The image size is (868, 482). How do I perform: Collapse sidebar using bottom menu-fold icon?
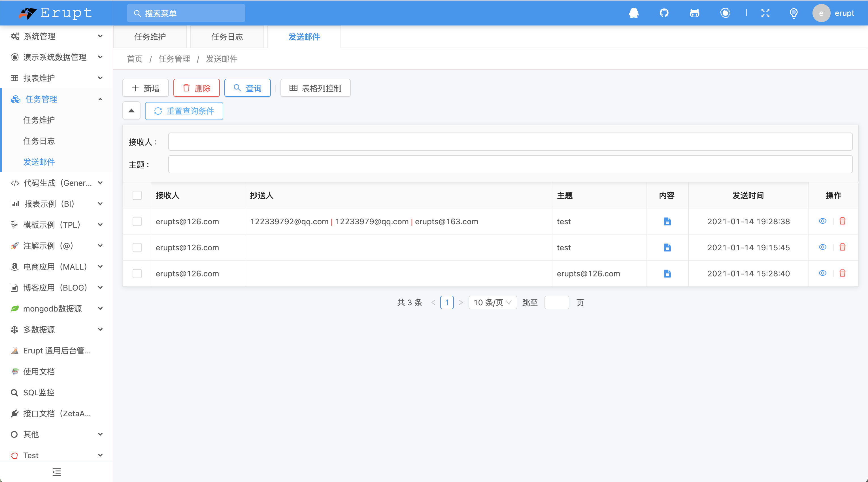pyautogui.click(x=57, y=472)
